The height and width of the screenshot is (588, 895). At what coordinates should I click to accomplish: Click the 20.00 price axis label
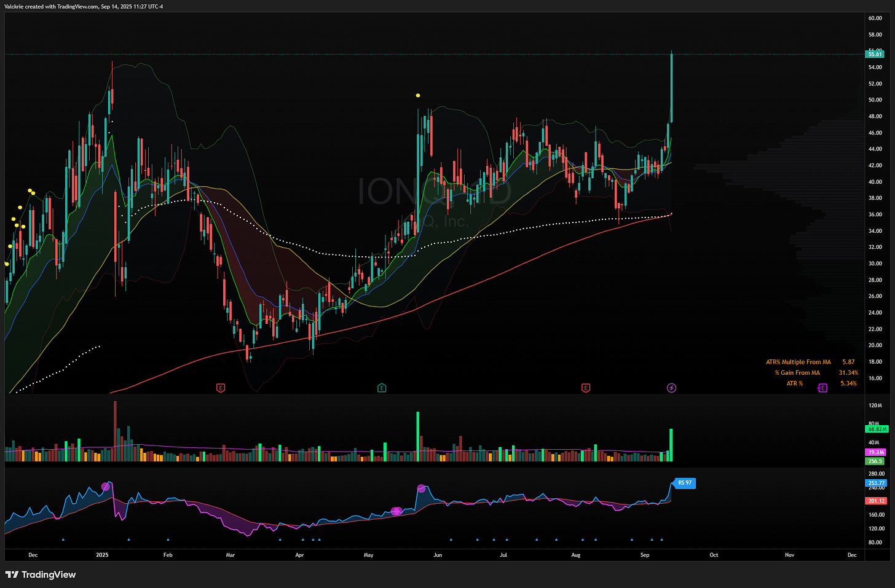[875, 345]
